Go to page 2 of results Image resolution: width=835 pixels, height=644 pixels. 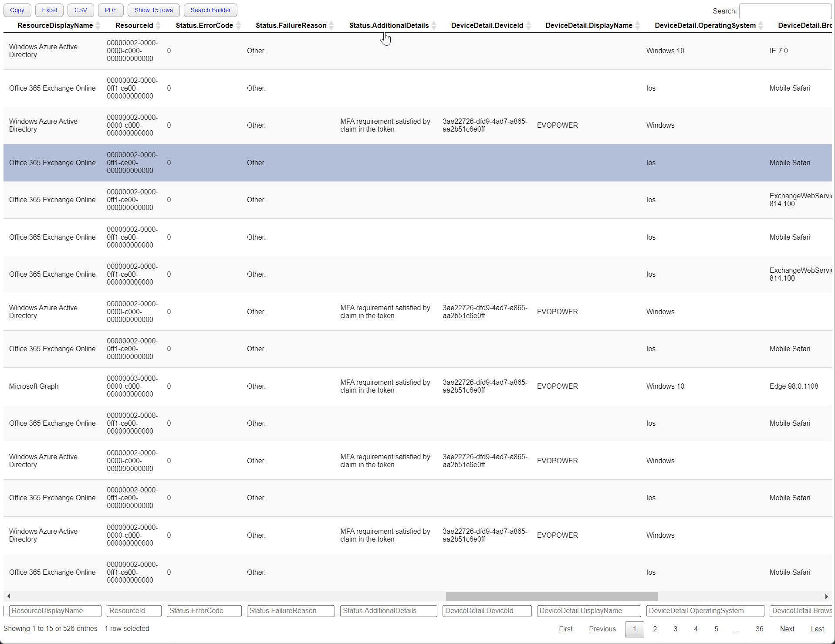[x=655, y=629]
